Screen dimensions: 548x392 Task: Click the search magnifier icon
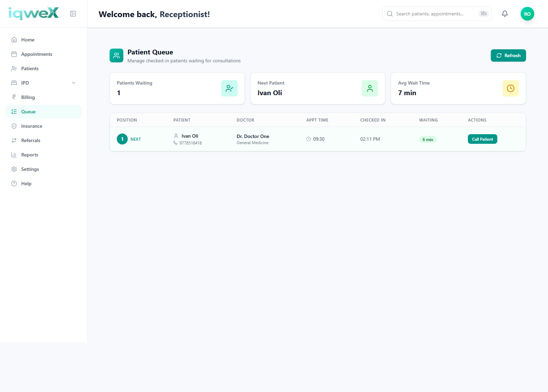(x=390, y=14)
